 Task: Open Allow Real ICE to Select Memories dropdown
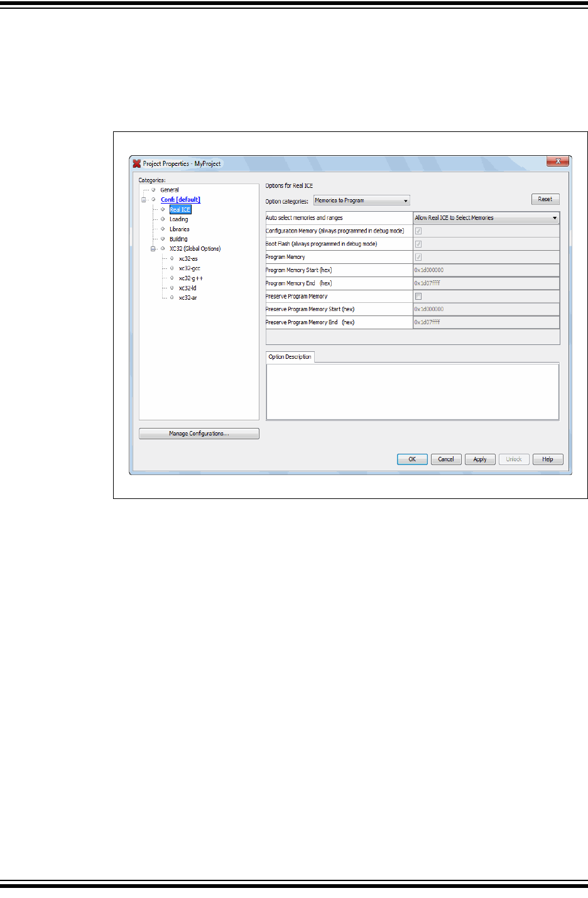tap(486, 218)
